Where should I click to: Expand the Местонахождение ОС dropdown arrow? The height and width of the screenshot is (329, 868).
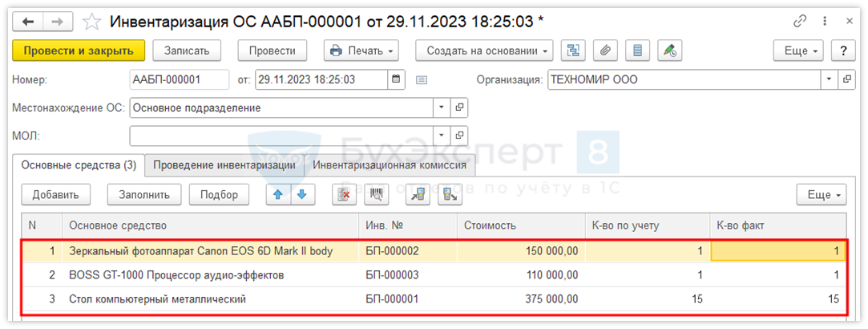(442, 108)
